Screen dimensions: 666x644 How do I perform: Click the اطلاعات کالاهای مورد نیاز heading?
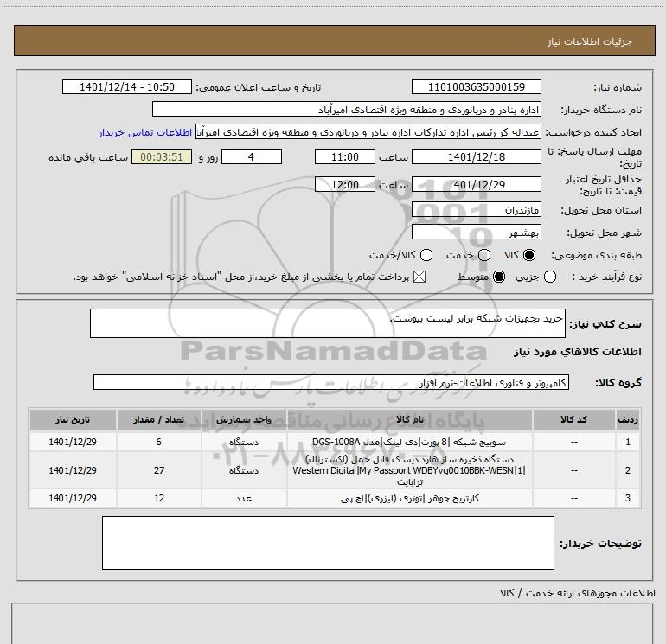pyautogui.click(x=577, y=352)
